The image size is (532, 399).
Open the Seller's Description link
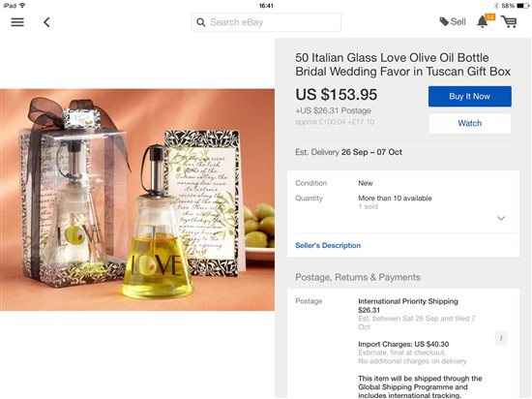point(328,245)
